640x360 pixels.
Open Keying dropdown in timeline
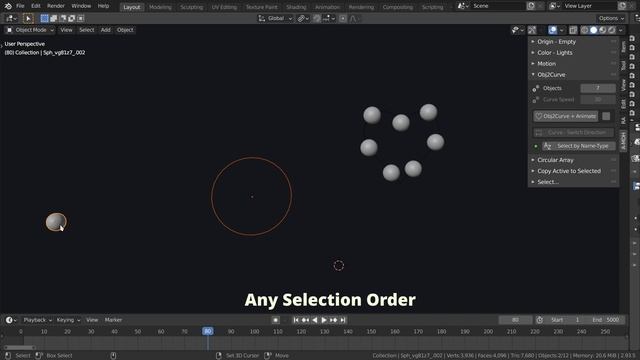pos(68,320)
